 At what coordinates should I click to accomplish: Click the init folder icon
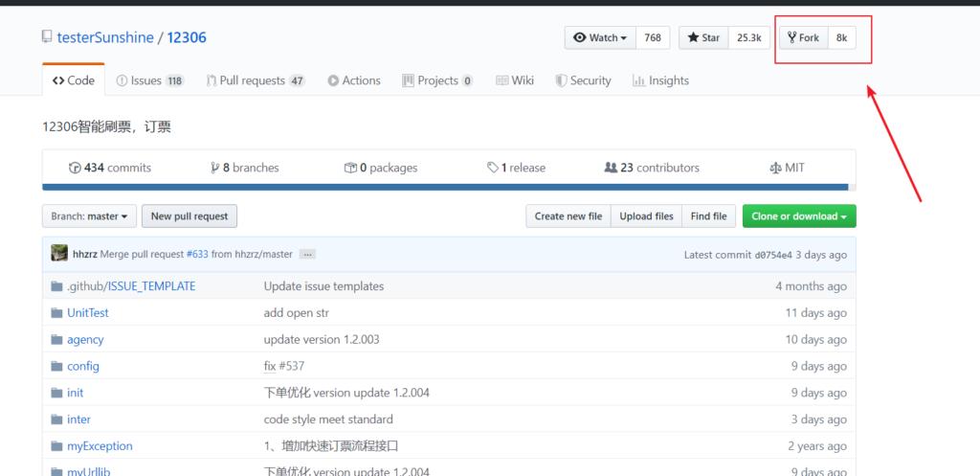coord(56,393)
